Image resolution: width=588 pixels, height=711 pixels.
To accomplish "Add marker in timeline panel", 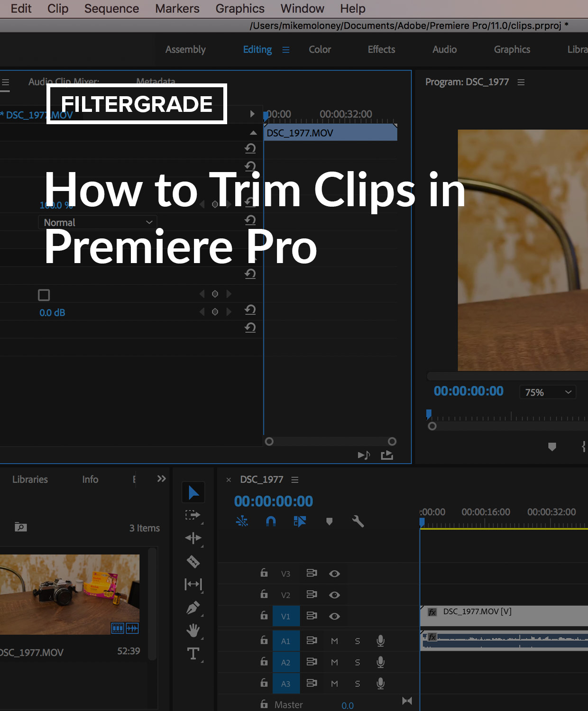I will click(x=329, y=521).
